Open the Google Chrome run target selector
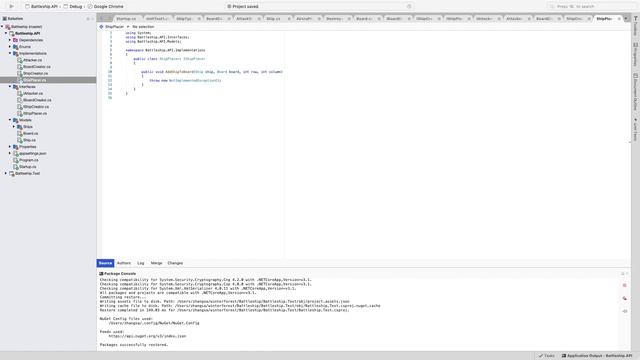This screenshot has width=640, height=360. coord(106,7)
